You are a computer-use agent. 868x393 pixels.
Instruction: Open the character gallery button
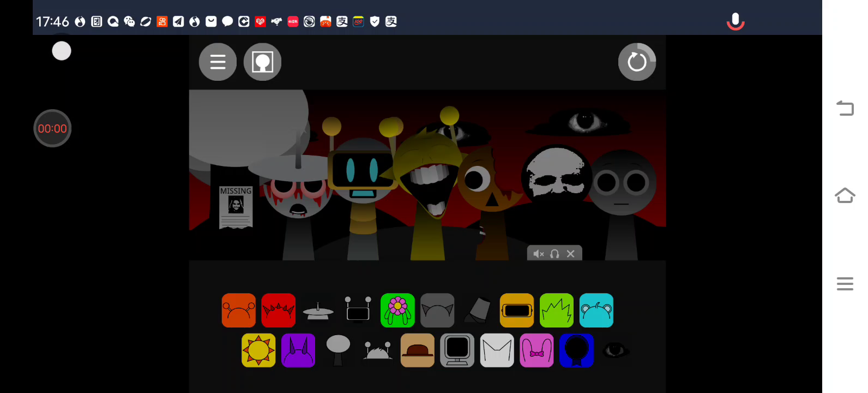point(262,62)
